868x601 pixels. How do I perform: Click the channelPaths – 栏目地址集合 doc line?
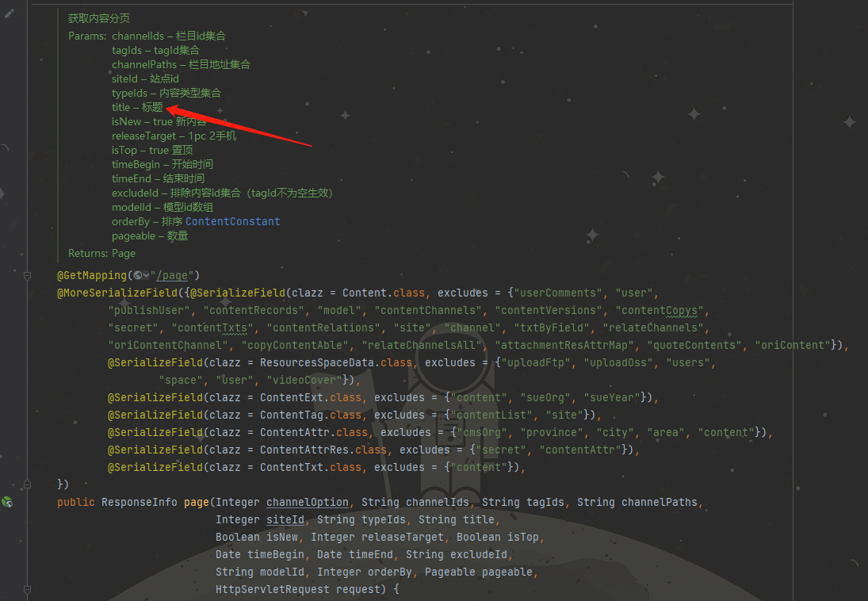click(181, 65)
